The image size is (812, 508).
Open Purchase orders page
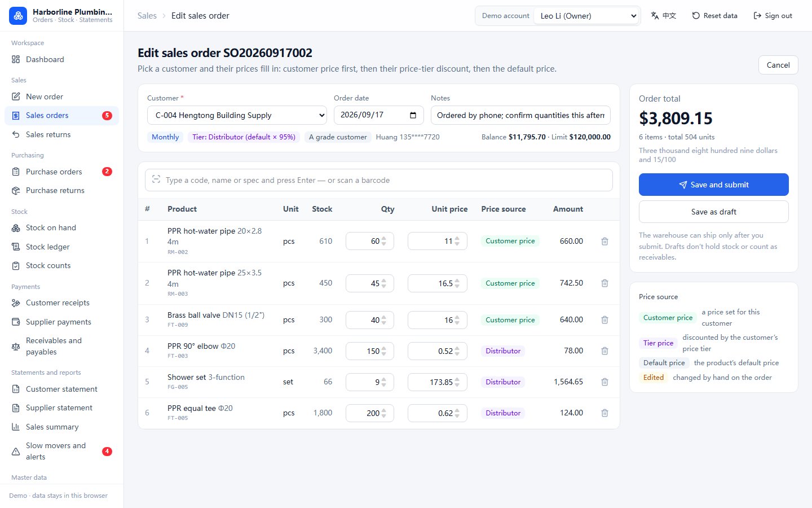click(x=61, y=172)
